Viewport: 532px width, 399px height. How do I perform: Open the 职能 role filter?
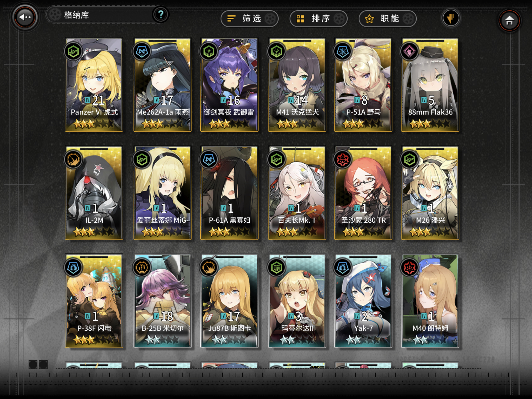388,18
